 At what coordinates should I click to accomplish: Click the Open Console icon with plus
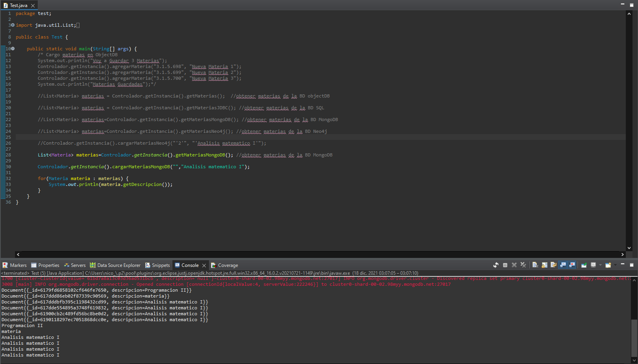608,265
